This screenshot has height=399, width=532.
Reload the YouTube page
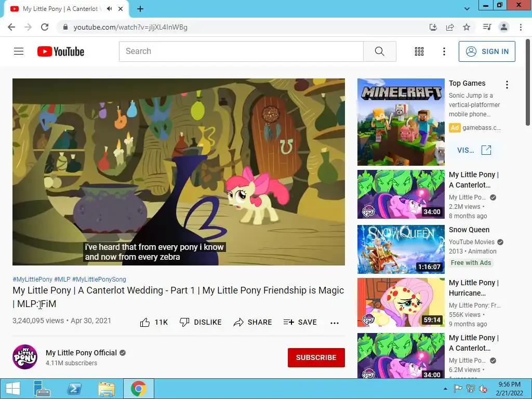click(x=45, y=27)
